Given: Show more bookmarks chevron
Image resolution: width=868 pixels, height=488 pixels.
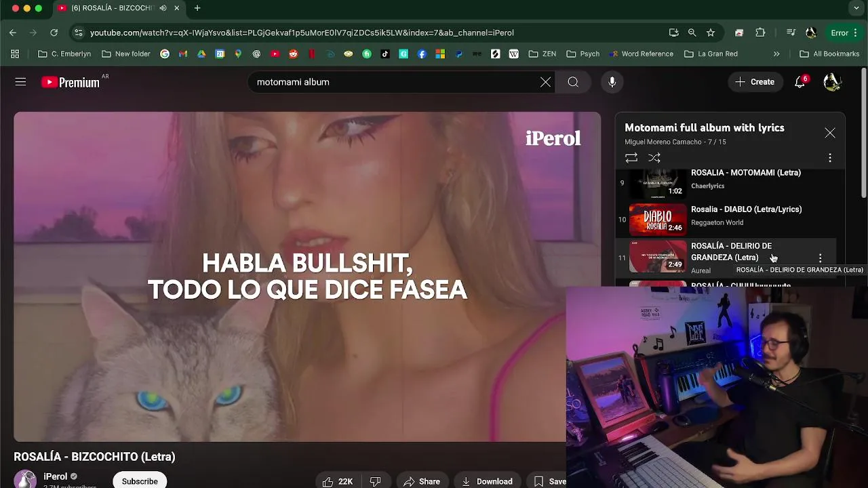Looking at the screenshot, I should (776, 54).
